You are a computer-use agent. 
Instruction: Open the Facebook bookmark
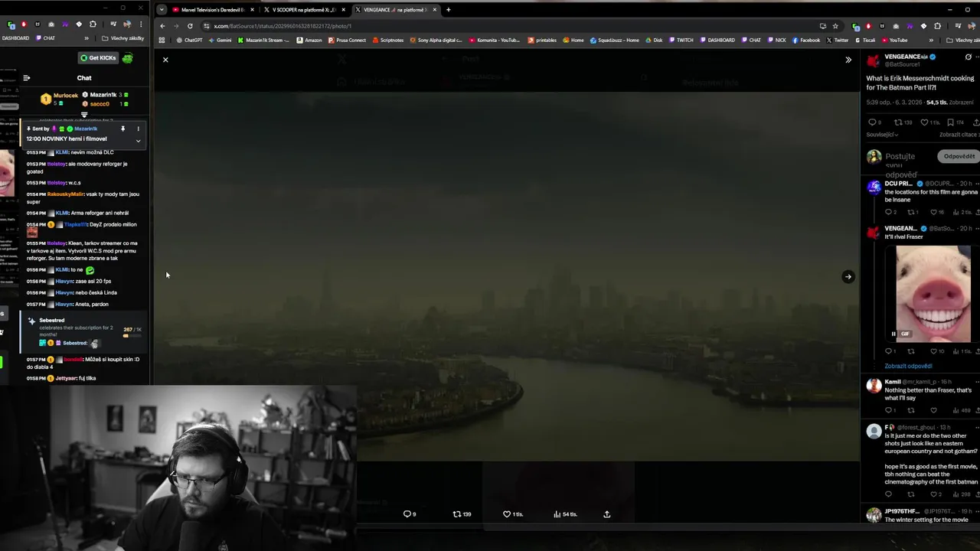[x=805, y=40]
